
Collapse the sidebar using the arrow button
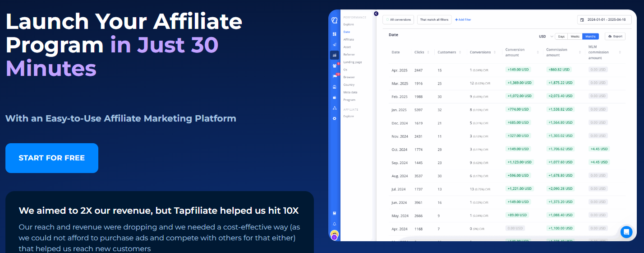[x=376, y=14]
